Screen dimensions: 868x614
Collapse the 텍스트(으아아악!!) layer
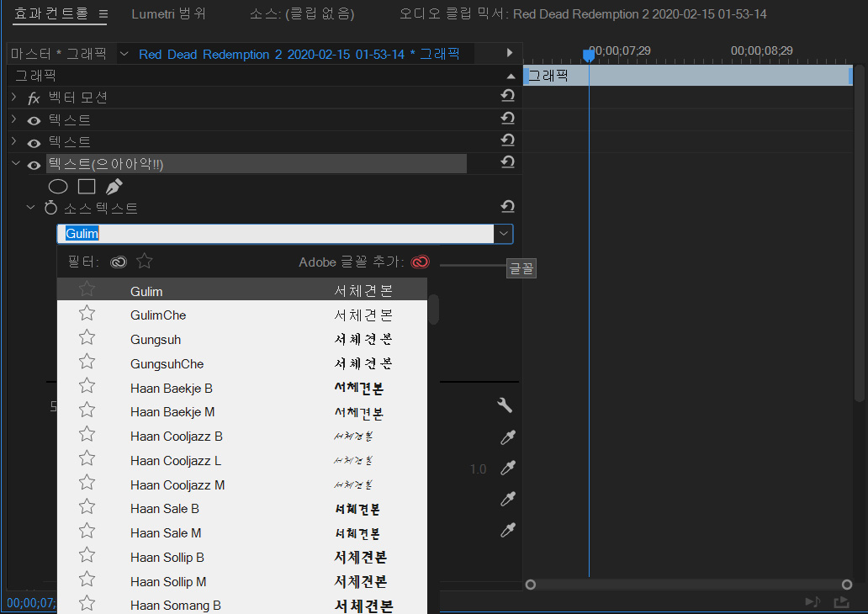pyautogui.click(x=15, y=163)
